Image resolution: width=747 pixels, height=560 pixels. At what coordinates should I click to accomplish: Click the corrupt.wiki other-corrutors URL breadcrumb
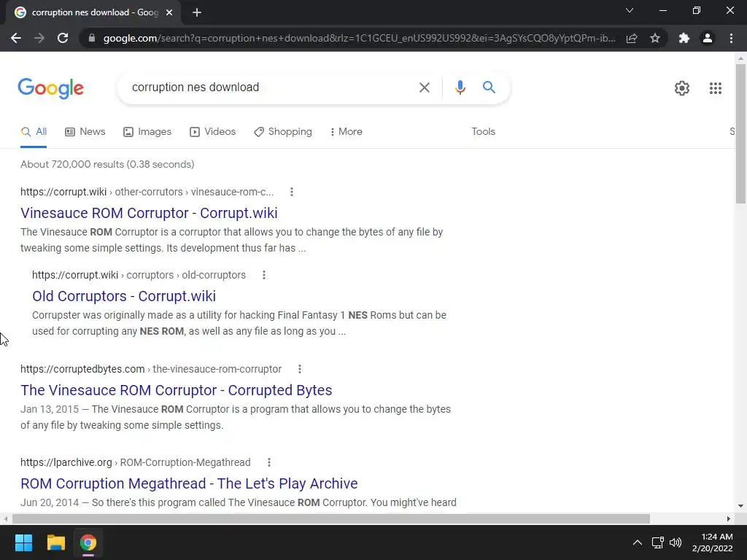click(x=147, y=192)
